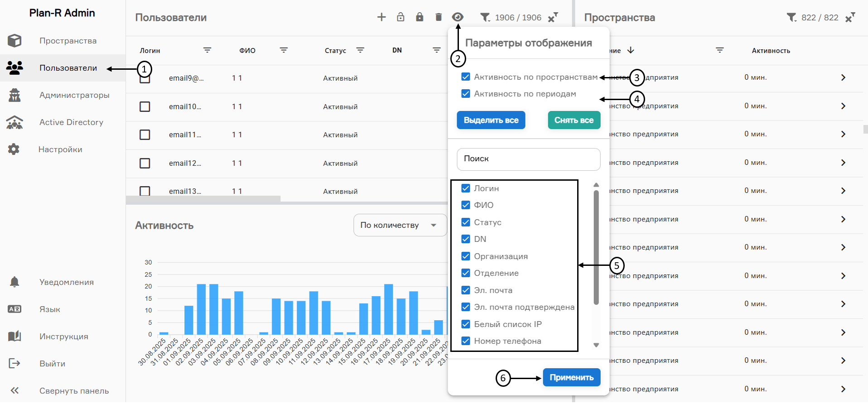Viewport: 868px width, 404px height.
Task: Click the Users panel filter funnel icon
Action: pos(485,18)
